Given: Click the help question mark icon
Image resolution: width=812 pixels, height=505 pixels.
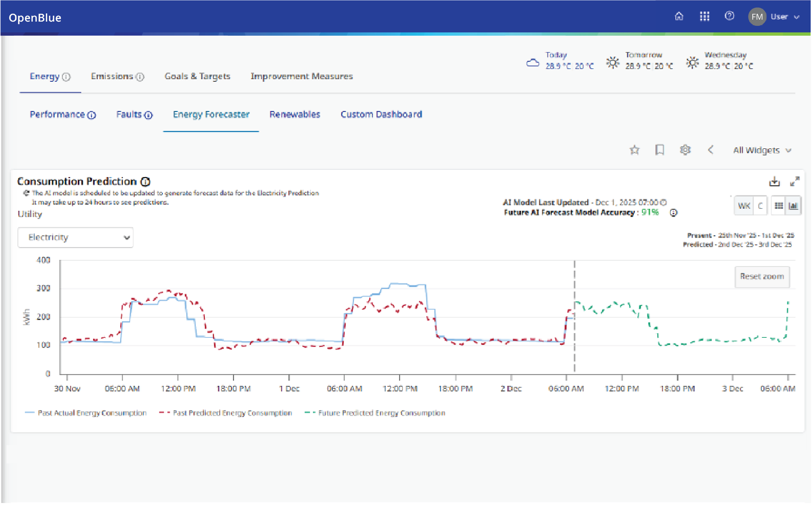Looking at the screenshot, I should (x=730, y=16).
